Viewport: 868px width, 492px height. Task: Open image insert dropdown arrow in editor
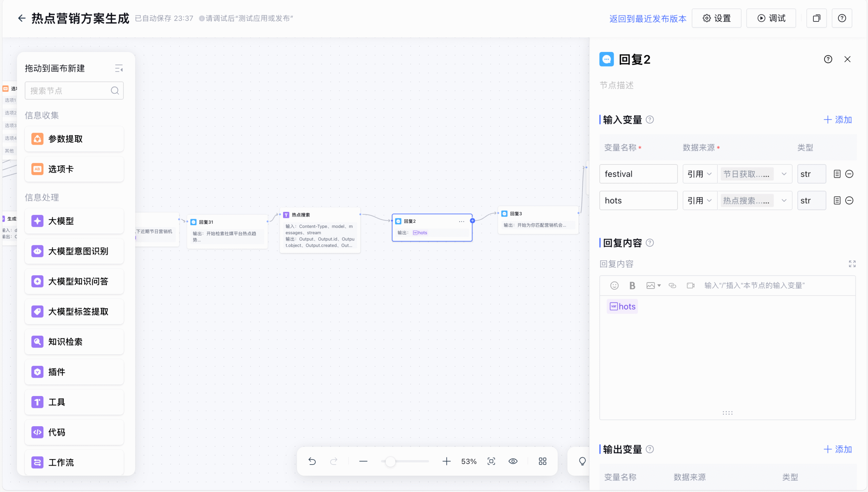point(659,286)
